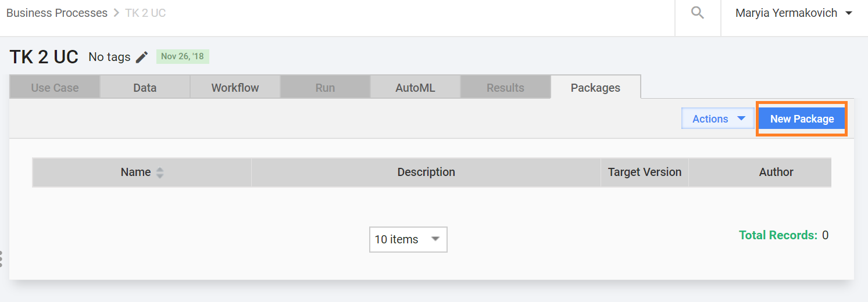Click the Target Version column header

(645, 172)
